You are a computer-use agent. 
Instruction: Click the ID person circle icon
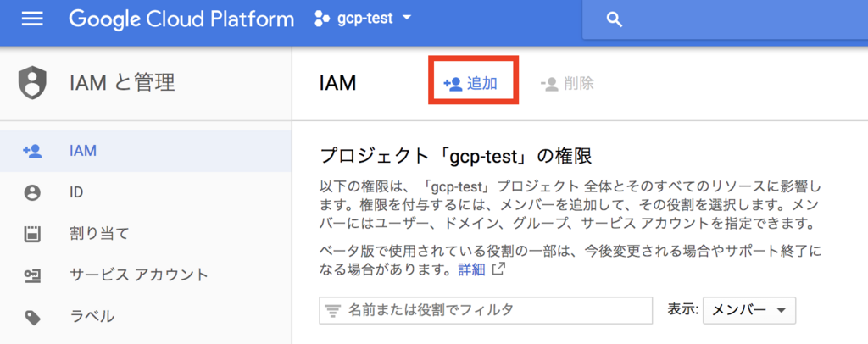pyautogui.click(x=33, y=192)
